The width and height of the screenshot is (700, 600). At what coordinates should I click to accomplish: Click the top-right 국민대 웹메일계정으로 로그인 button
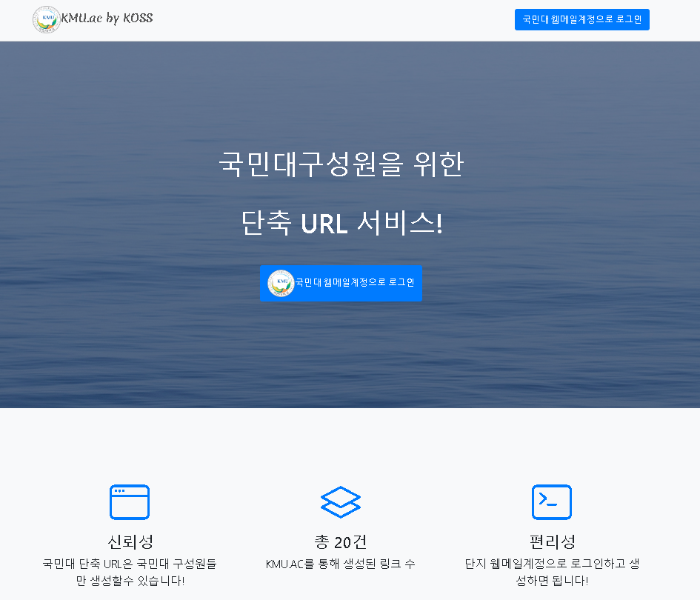pyautogui.click(x=581, y=20)
